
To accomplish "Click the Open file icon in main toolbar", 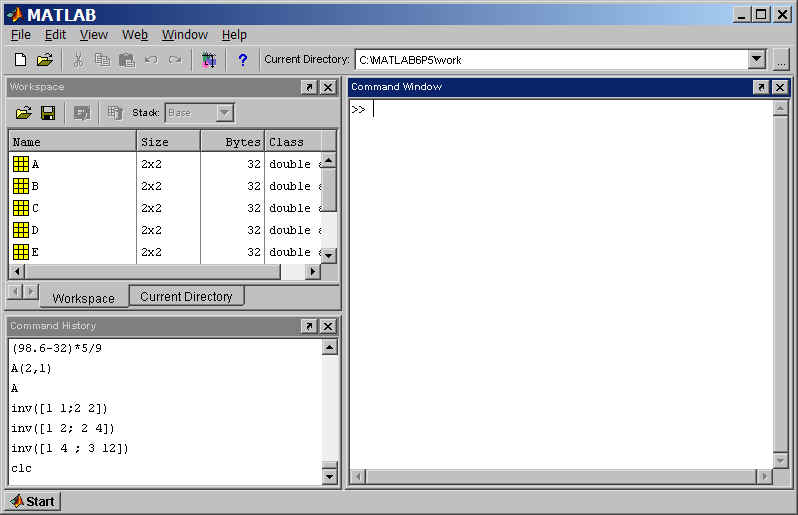I will pos(45,60).
